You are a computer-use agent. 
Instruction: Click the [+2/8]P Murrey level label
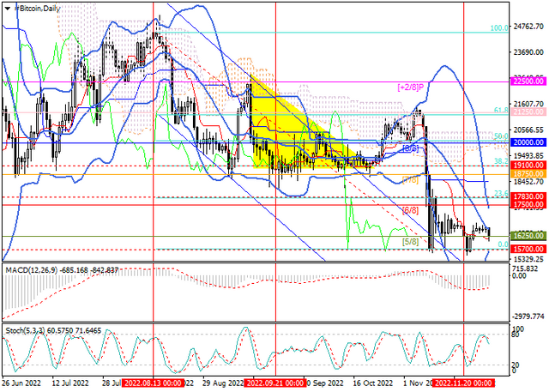click(410, 87)
